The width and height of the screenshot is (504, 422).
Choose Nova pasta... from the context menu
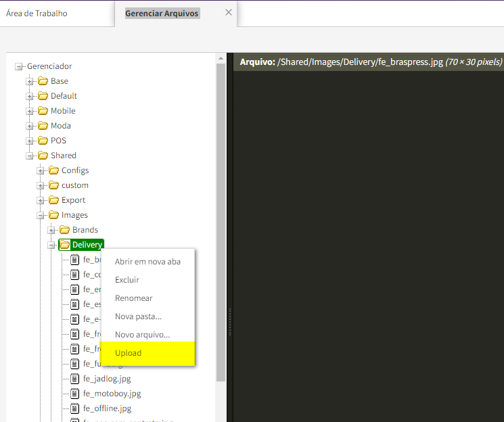coord(148,316)
